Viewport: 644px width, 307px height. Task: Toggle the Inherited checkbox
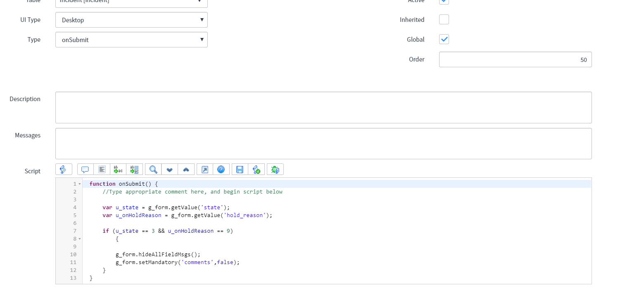[444, 19]
